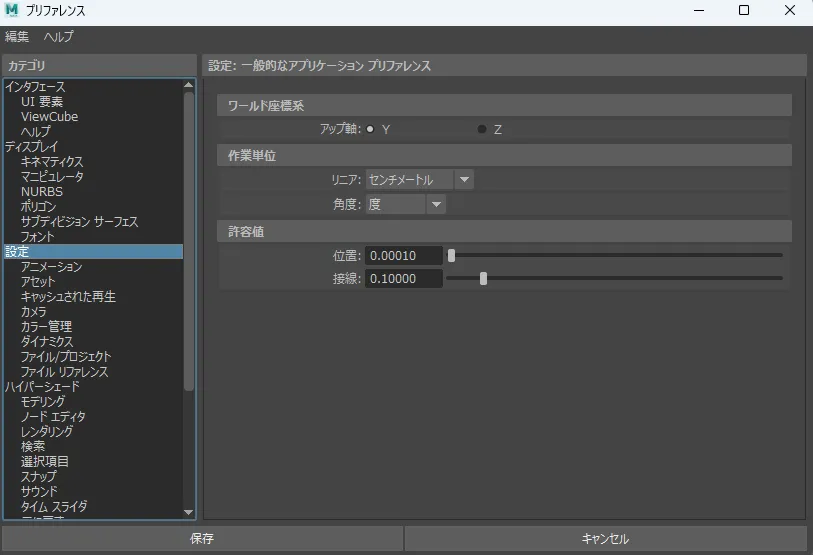Click the 保存 button
Image resolution: width=813 pixels, height=555 pixels.
(x=202, y=539)
